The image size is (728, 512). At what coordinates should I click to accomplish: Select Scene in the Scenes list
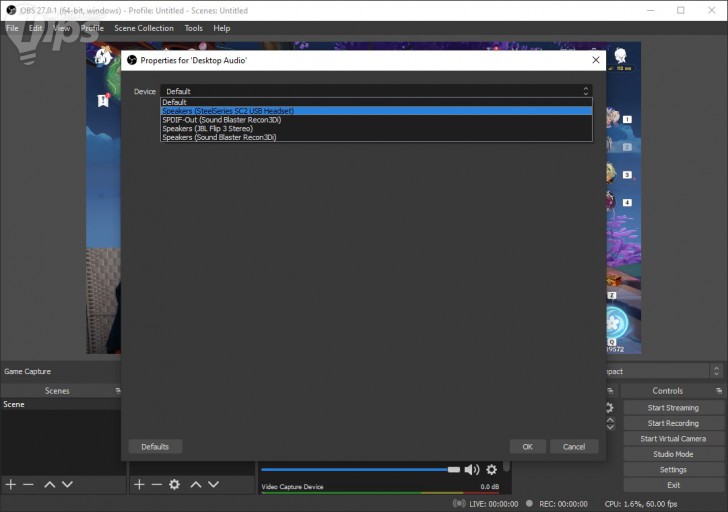pos(60,404)
